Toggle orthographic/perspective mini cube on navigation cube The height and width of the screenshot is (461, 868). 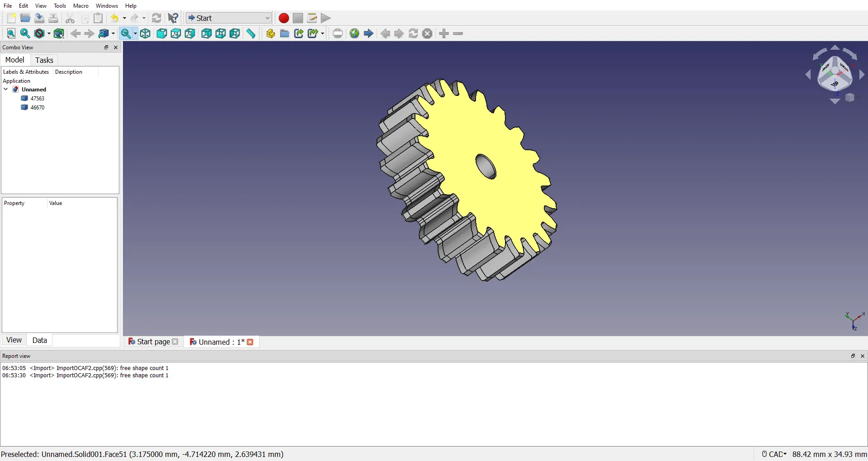pos(850,98)
